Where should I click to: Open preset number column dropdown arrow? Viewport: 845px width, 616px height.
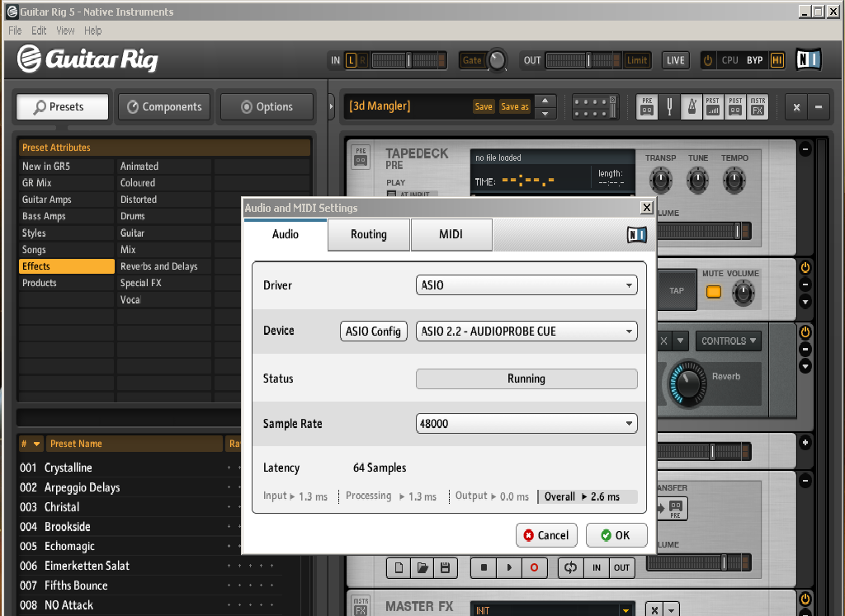point(36,444)
